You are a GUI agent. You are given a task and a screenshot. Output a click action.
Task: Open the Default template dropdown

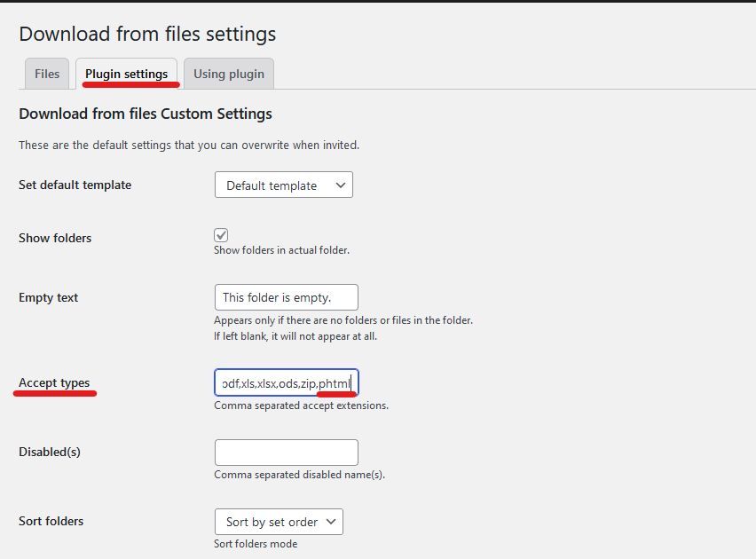[x=284, y=185]
